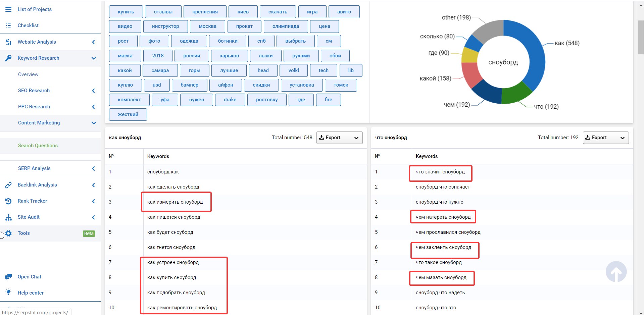The height and width of the screenshot is (315, 644).
Task: Click the Backlink Analysis chain icon
Action: (8, 185)
